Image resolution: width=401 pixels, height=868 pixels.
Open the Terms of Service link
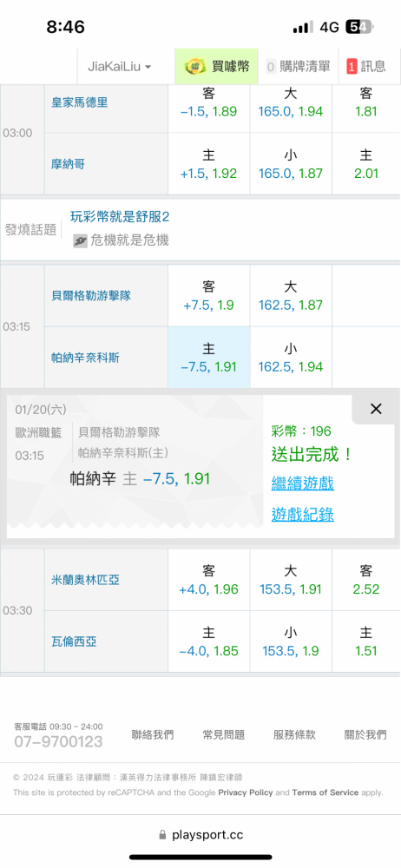[x=325, y=792]
